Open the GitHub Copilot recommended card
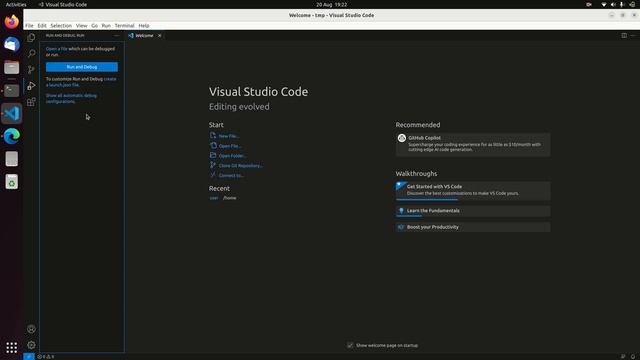Viewport: 640px width, 360px height. [473, 144]
